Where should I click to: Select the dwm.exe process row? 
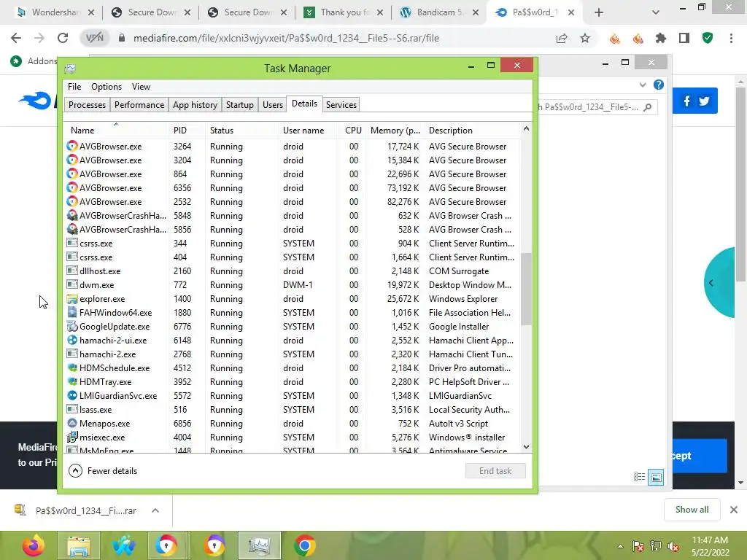coord(293,285)
